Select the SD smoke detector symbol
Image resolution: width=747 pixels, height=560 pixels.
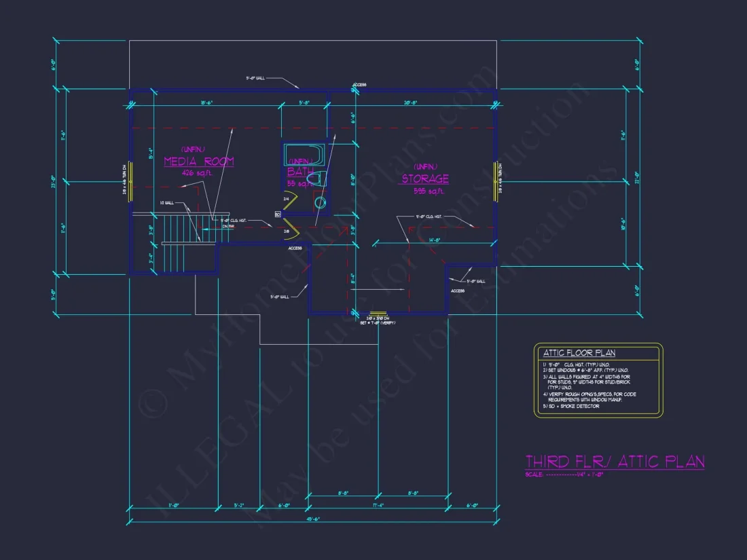pos(277,214)
